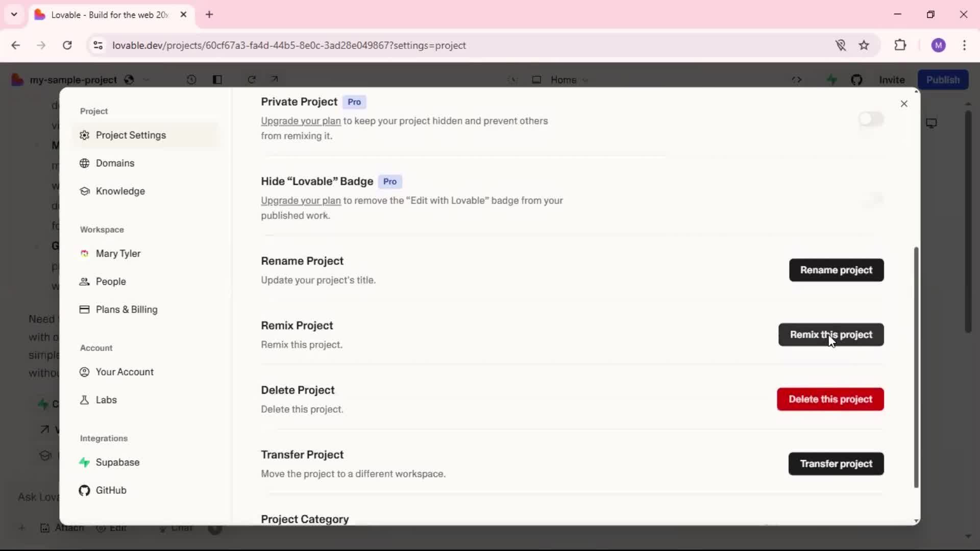Open the Chrome three-dot menu
Image resolution: width=980 pixels, height=551 pixels.
coord(964,45)
